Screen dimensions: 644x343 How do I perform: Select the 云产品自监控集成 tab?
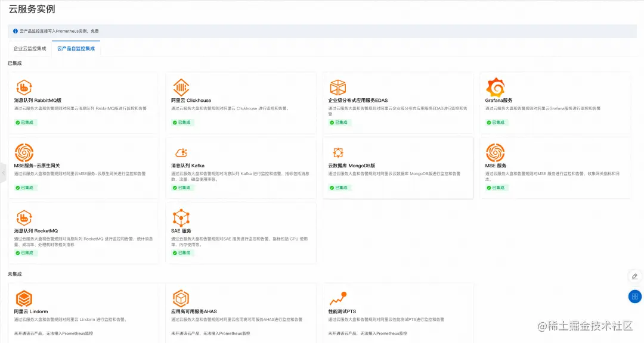(x=76, y=48)
